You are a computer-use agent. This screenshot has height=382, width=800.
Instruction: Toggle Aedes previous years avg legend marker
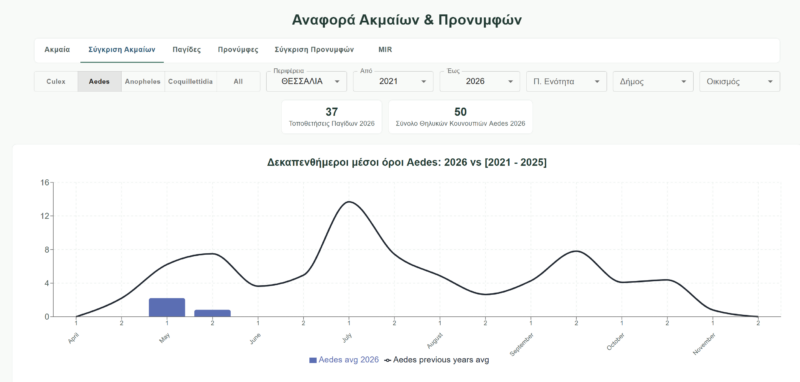click(x=388, y=360)
